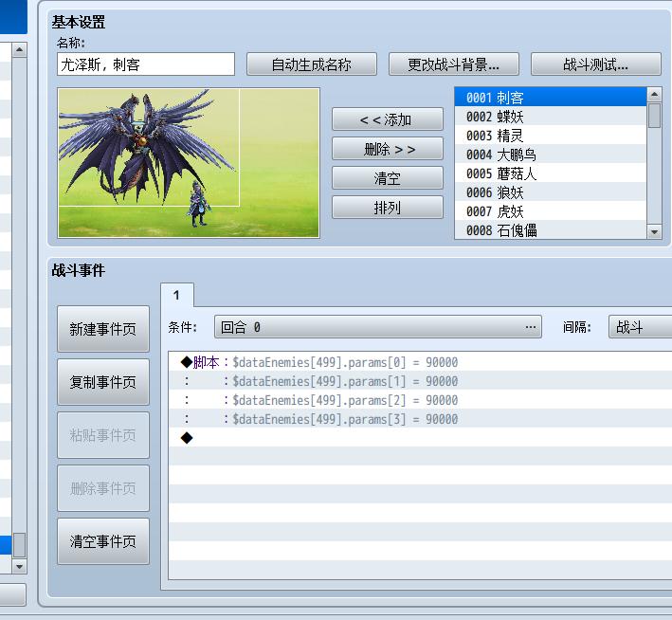Select script line params[1] = 90000
The image size is (672, 620).
[x=420, y=381]
